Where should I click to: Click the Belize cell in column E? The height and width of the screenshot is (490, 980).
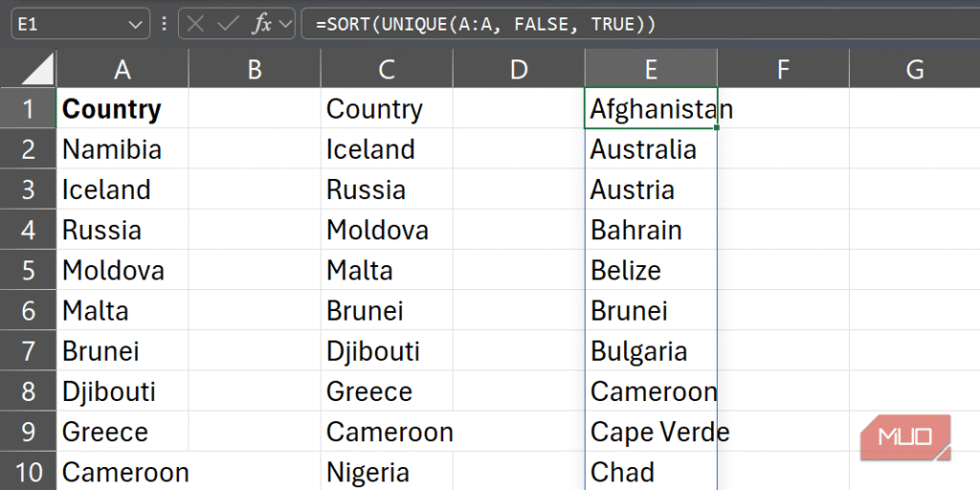651,269
